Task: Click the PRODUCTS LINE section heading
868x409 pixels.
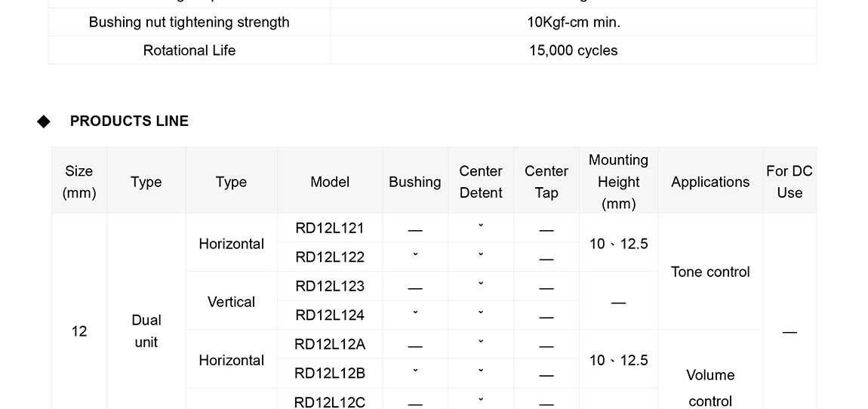Action: 129,121
